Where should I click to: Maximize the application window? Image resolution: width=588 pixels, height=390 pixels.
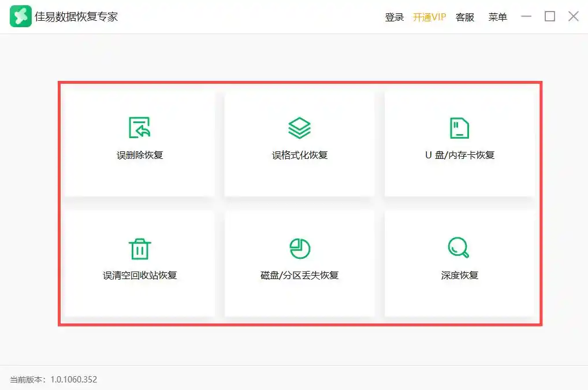pos(550,17)
